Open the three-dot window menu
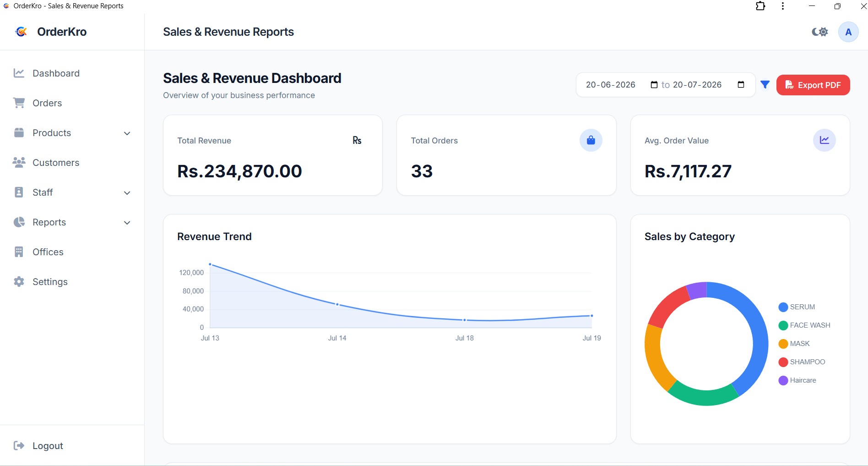Viewport: 868px width, 466px height. [783, 6]
